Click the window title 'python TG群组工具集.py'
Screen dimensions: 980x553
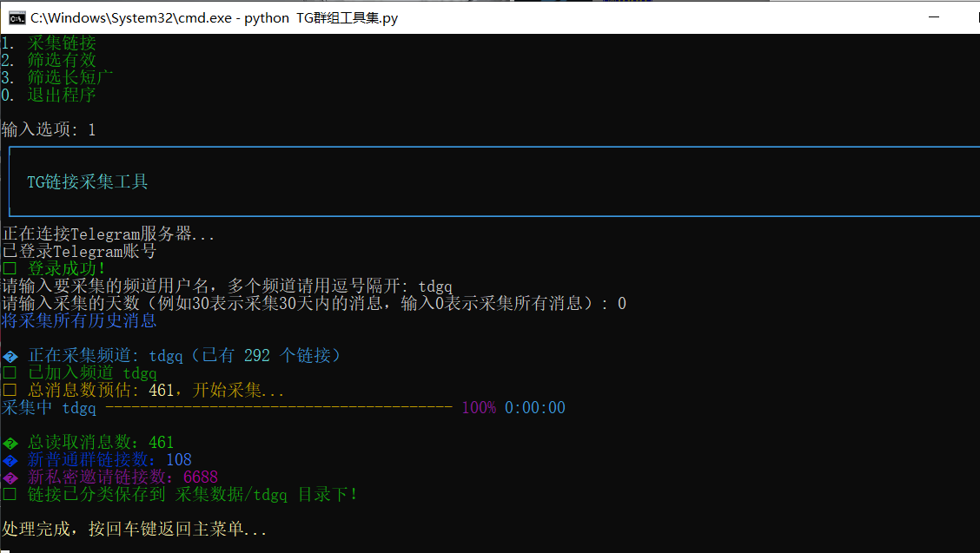pyautogui.click(x=321, y=18)
